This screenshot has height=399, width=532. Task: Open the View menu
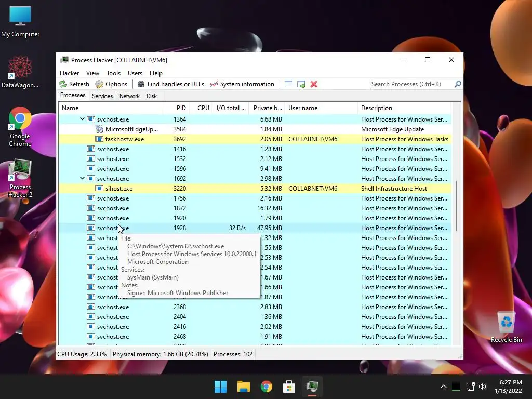point(92,73)
